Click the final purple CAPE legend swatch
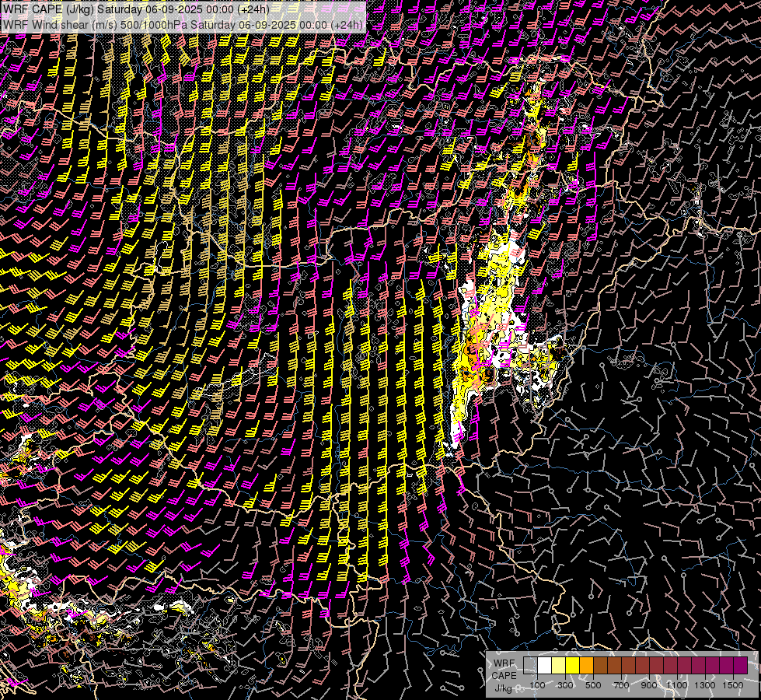The height and width of the screenshot is (700, 761). click(x=741, y=666)
